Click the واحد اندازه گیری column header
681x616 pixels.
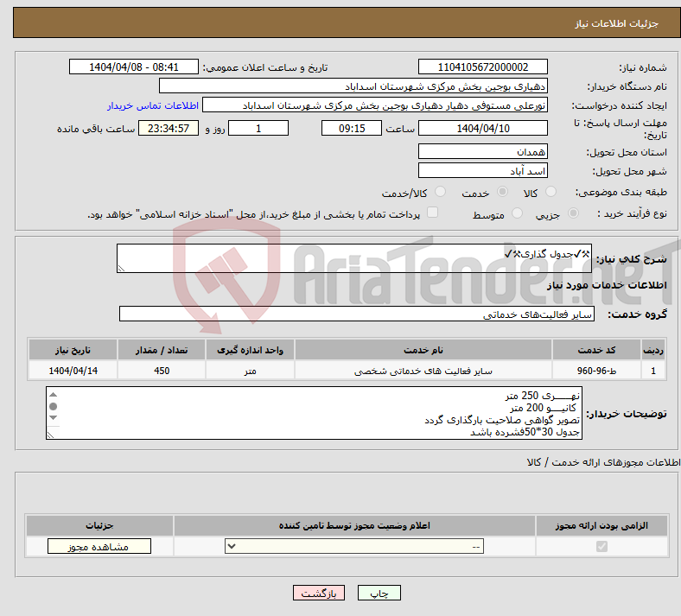[250, 350]
